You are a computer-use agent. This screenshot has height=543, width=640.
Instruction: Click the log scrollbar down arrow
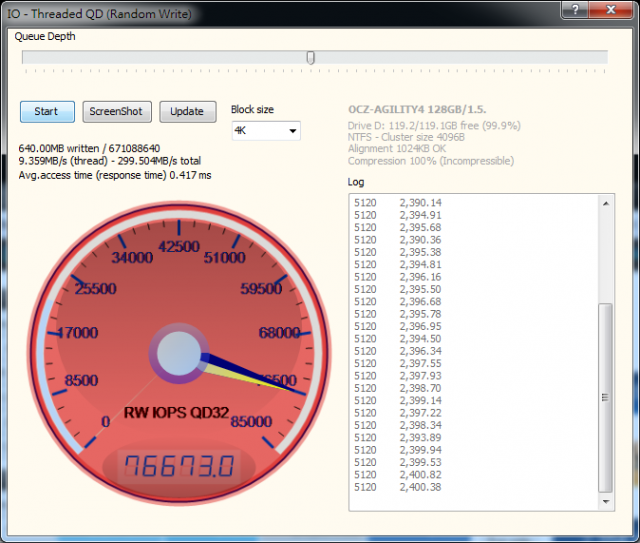pos(606,501)
